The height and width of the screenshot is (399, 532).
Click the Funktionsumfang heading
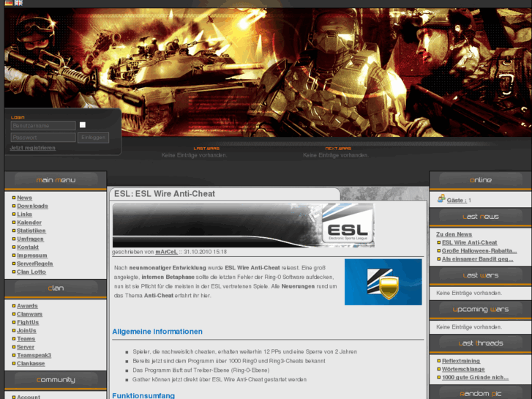pyautogui.click(x=143, y=395)
